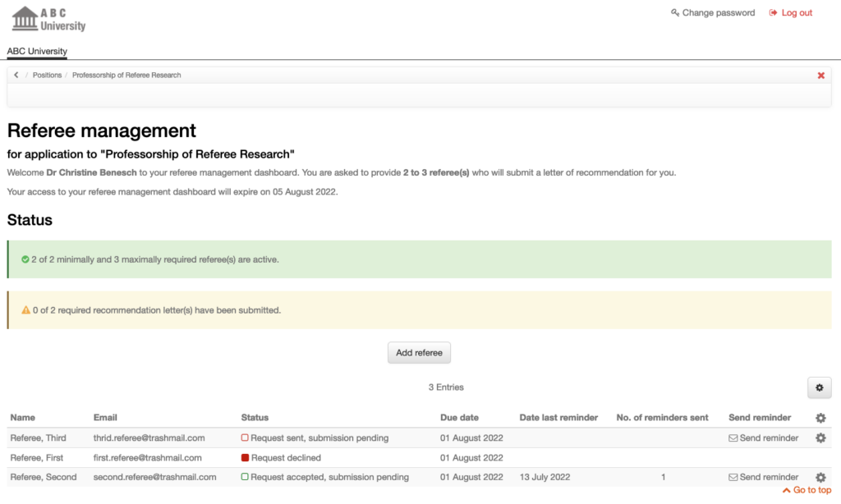
Task: Send reminder to Referee, Second
Action: [x=768, y=477]
